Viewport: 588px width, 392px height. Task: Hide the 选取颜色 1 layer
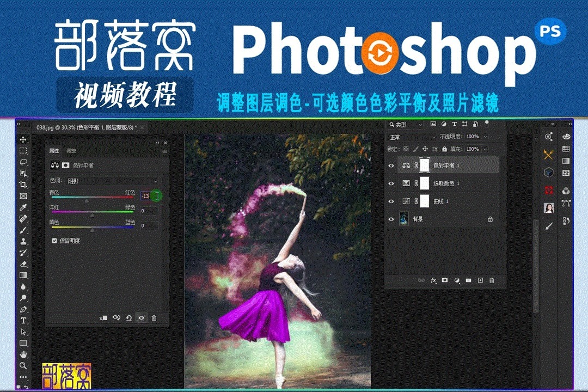pyautogui.click(x=391, y=183)
